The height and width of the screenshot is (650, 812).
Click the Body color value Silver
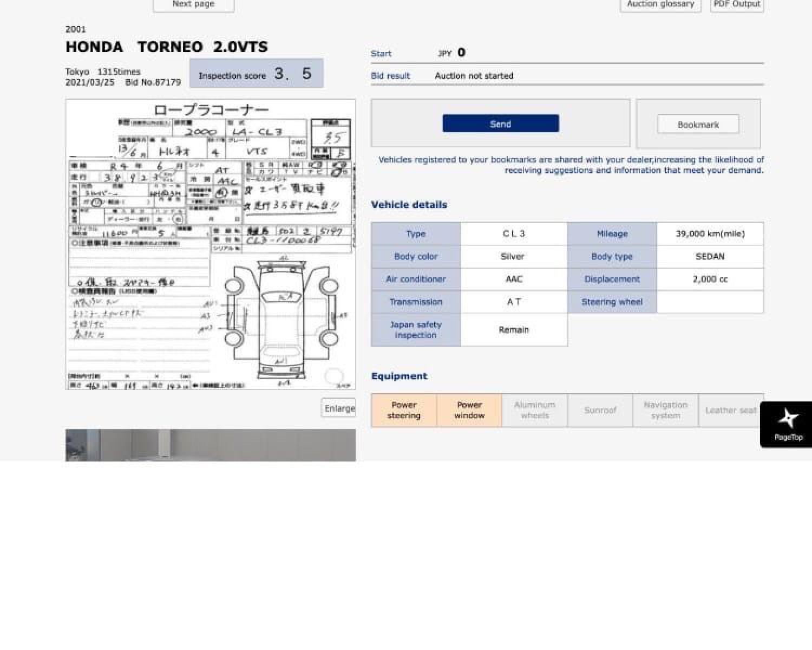click(514, 256)
